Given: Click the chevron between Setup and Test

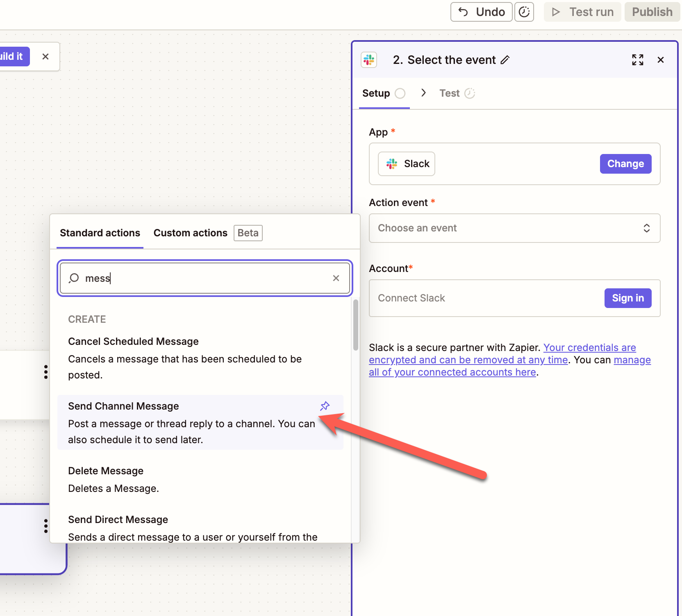Looking at the screenshot, I should (x=423, y=93).
